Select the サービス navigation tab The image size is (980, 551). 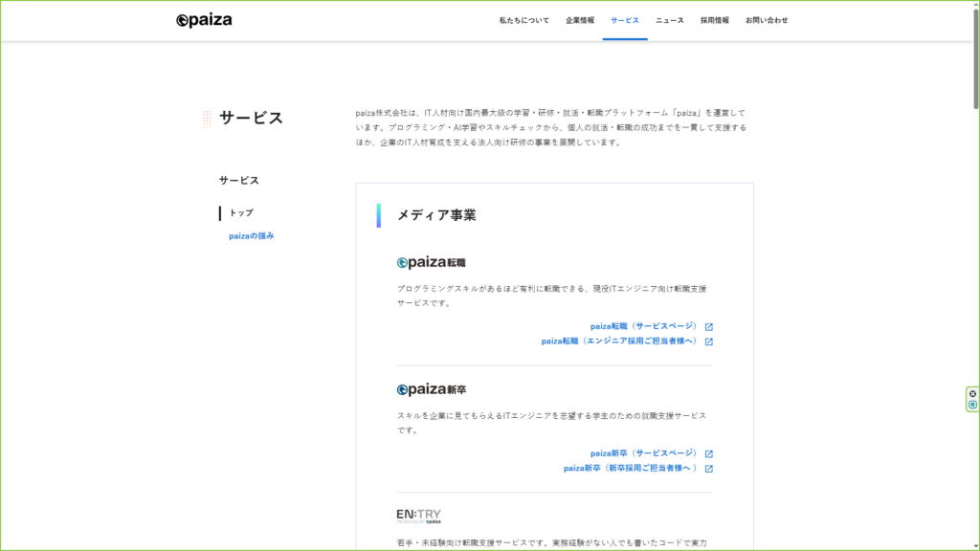pyautogui.click(x=625, y=21)
